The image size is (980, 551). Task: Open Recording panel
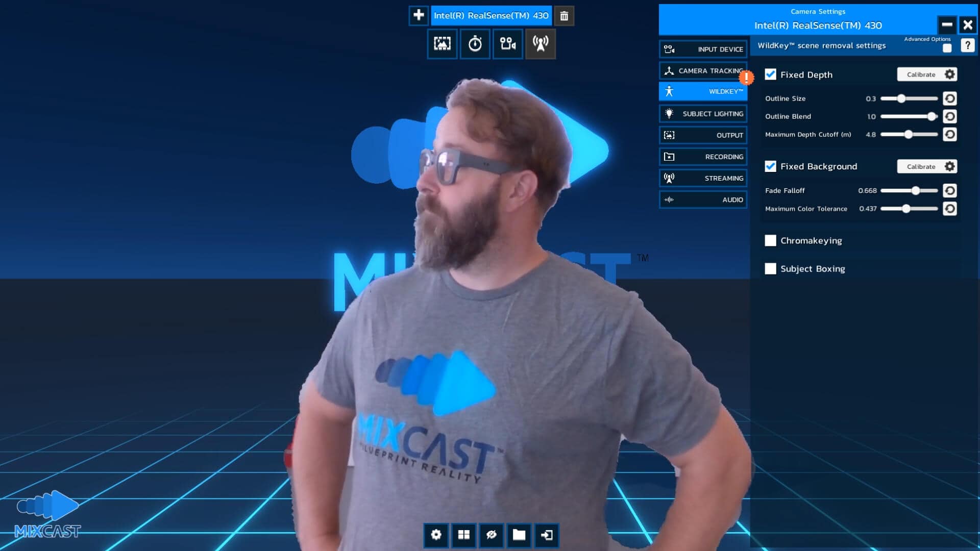pyautogui.click(x=703, y=156)
